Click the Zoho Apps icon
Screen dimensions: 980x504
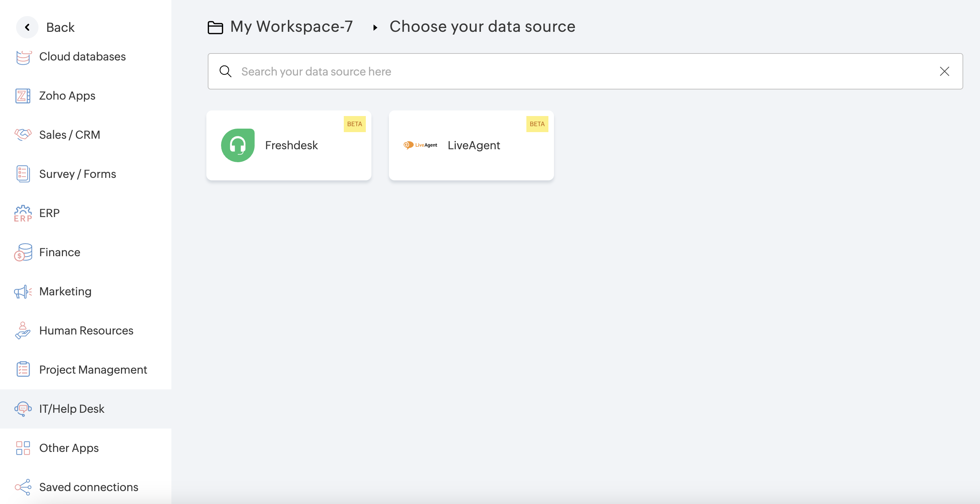click(23, 96)
